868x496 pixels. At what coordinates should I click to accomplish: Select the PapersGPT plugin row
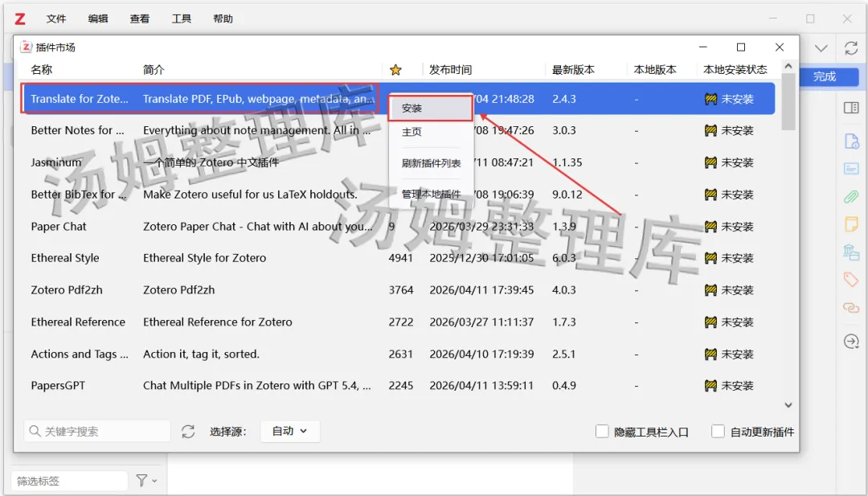(x=397, y=386)
